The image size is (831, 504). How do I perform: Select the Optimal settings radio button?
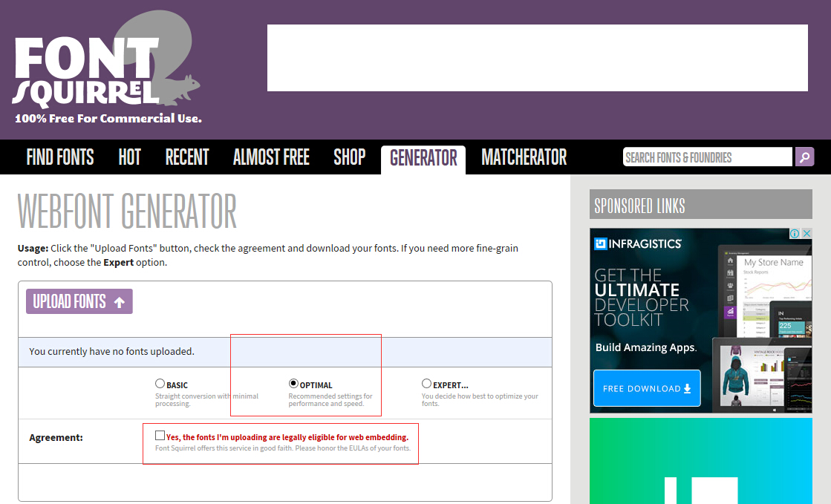(x=293, y=384)
